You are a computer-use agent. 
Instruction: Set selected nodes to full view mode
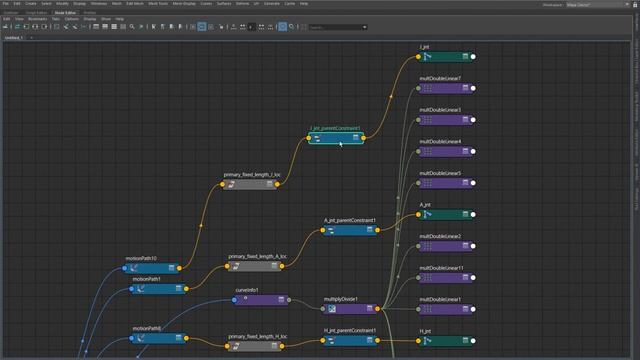114,27
